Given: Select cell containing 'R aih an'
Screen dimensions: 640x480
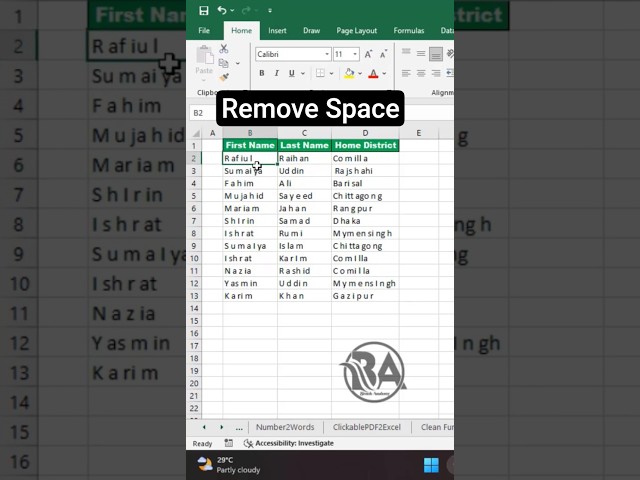Looking at the screenshot, I should [x=304, y=158].
